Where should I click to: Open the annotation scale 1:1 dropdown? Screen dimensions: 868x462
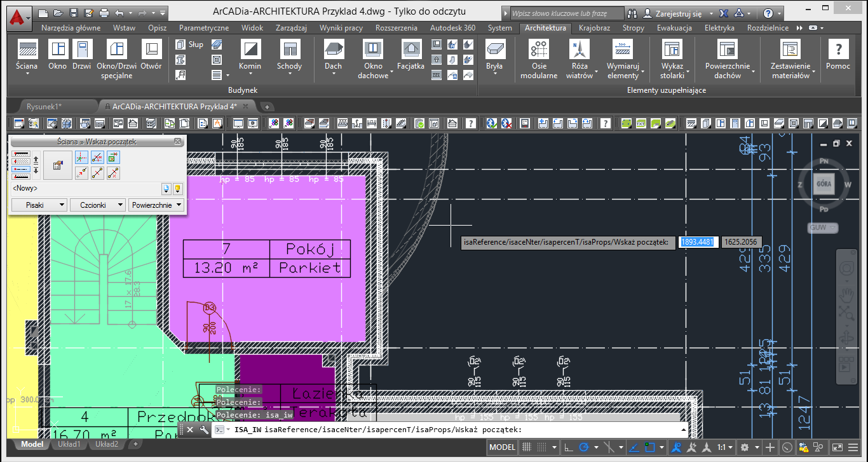tap(726, 447)
